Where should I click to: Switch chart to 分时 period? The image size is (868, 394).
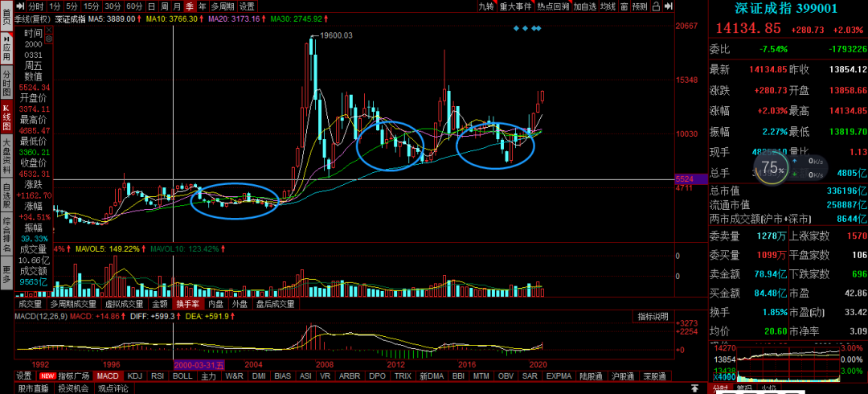pyautogui.click(x=35, y=6)
